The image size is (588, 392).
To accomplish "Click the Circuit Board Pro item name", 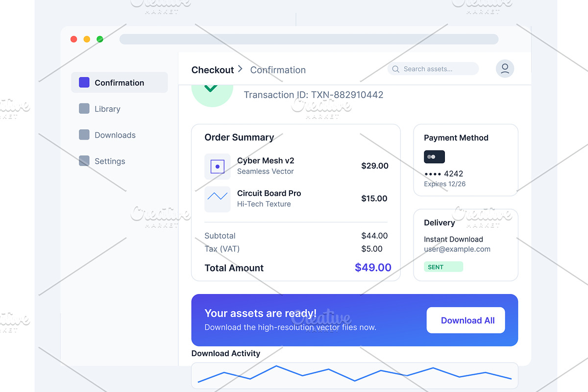I will click(x=269, y=193).
